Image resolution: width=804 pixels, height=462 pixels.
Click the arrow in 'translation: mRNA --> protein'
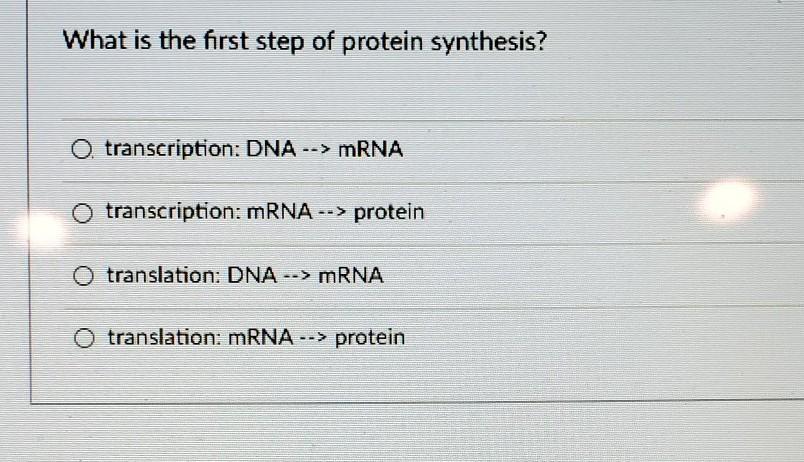[x=313, y=338]
